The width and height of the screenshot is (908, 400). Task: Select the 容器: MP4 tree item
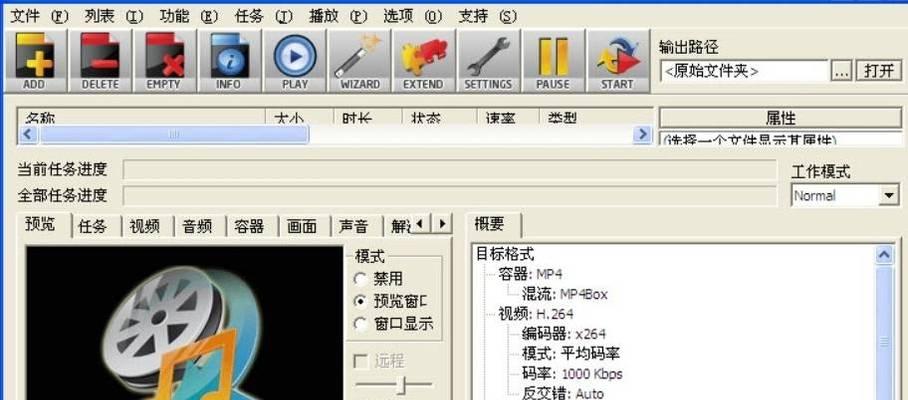pyautogui.click(x=530, y=274)
